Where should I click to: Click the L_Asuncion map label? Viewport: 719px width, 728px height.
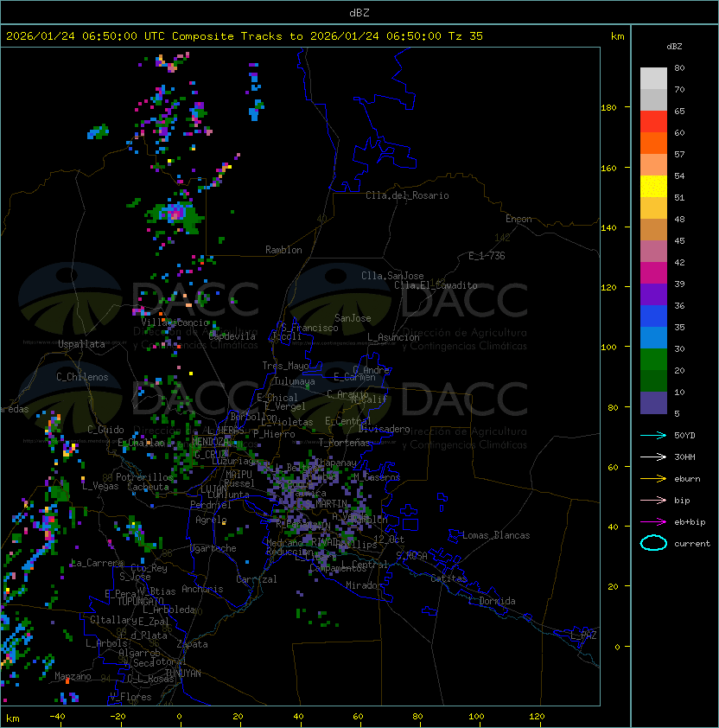[393, 337]
